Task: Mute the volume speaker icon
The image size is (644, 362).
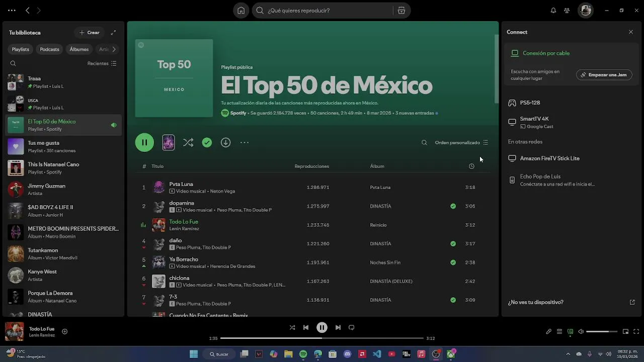Action: click(581, 332)
